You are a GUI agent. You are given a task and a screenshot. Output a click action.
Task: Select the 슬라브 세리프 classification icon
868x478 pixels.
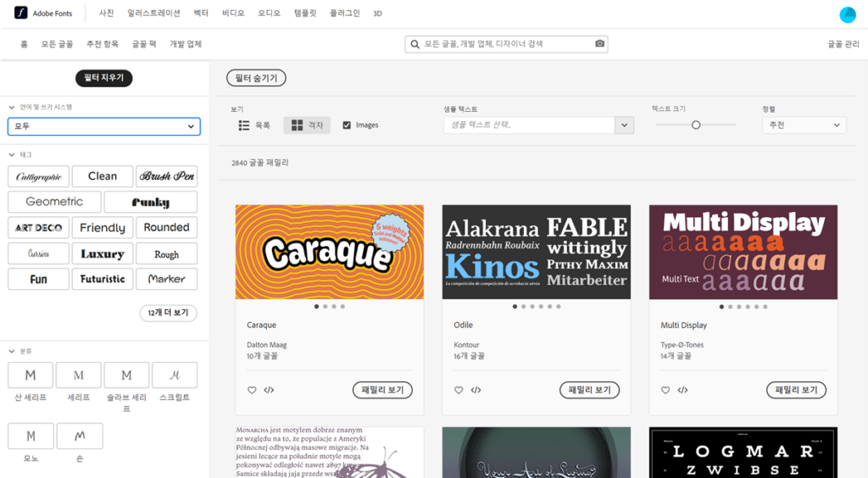(x=127, y=375)
